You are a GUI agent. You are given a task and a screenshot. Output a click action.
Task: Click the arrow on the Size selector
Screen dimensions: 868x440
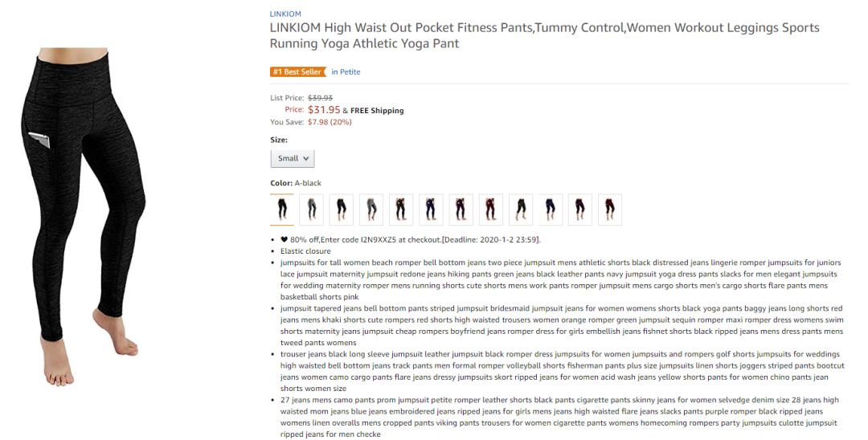click(x=306, y=159)
